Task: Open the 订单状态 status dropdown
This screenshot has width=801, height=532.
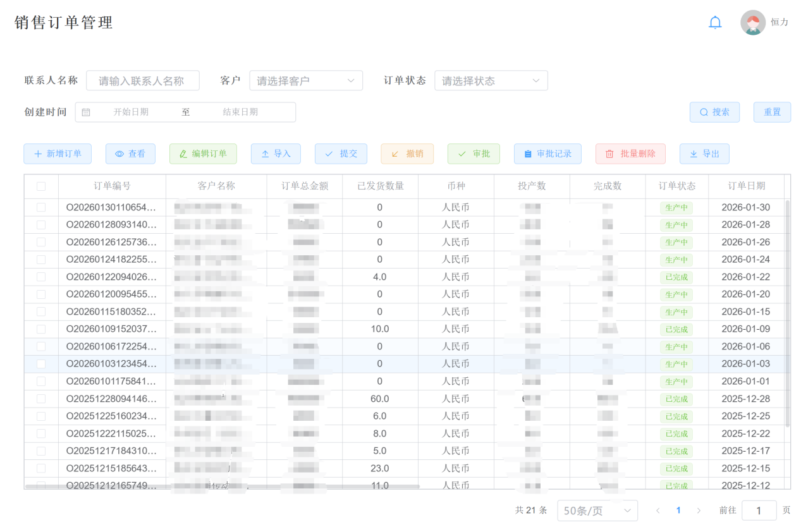Action: [491, 81]
